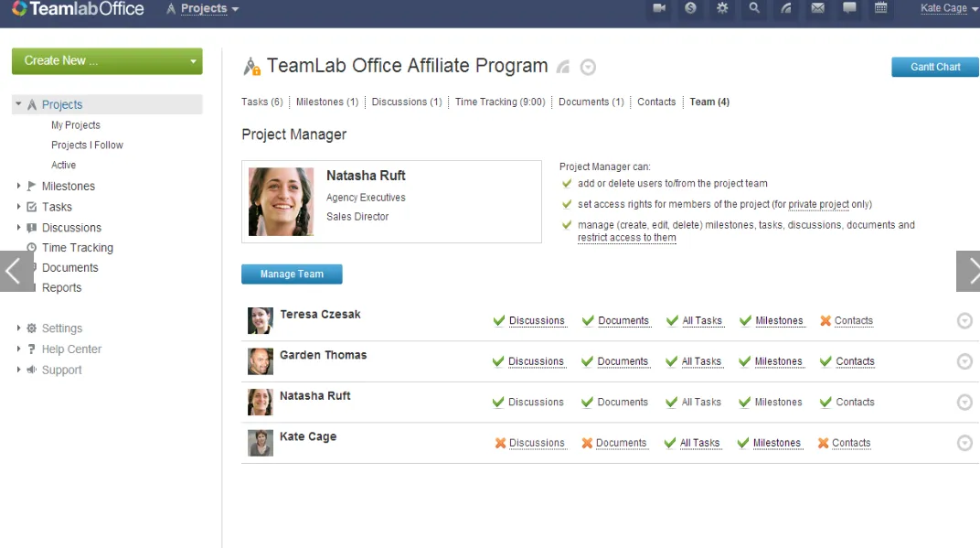
Task: Open the Create New dropdown
Action: click(x=107, y=61)
